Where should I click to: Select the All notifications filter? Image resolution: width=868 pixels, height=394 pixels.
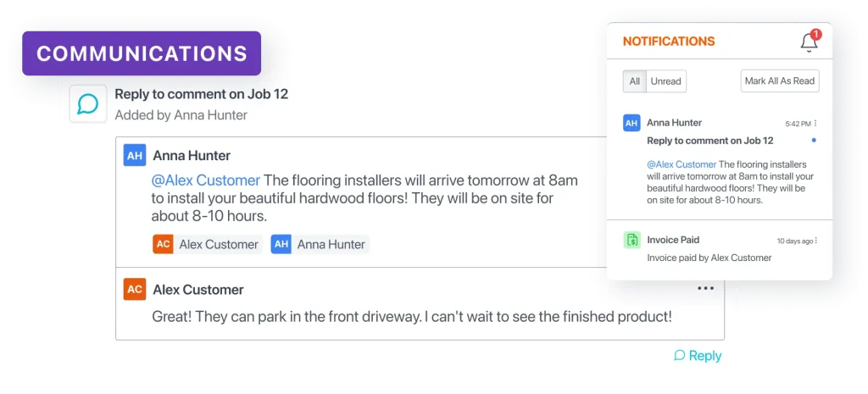[634, 81]
